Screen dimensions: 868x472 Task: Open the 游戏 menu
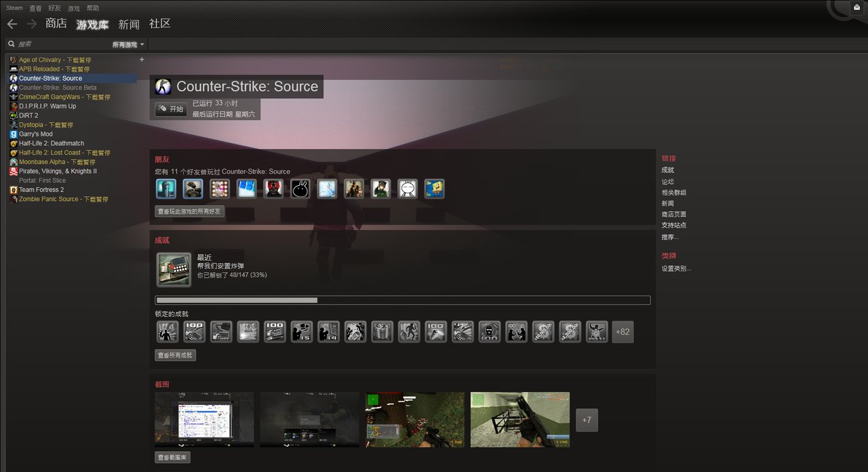[73, 8]
